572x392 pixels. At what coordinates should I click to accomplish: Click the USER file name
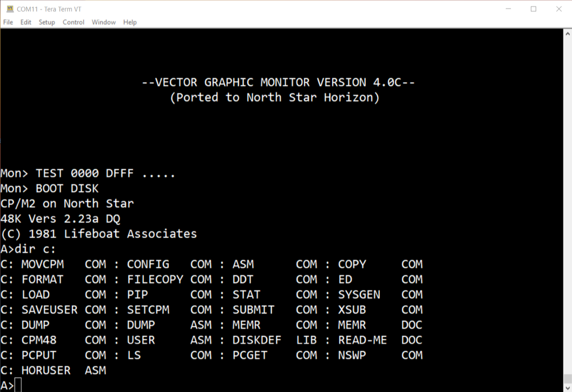point(141,341)
